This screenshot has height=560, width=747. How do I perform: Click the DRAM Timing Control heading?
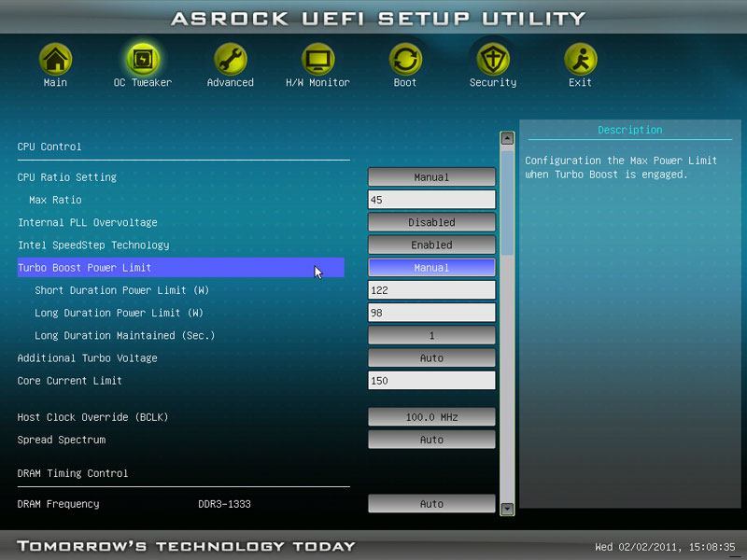73,473
